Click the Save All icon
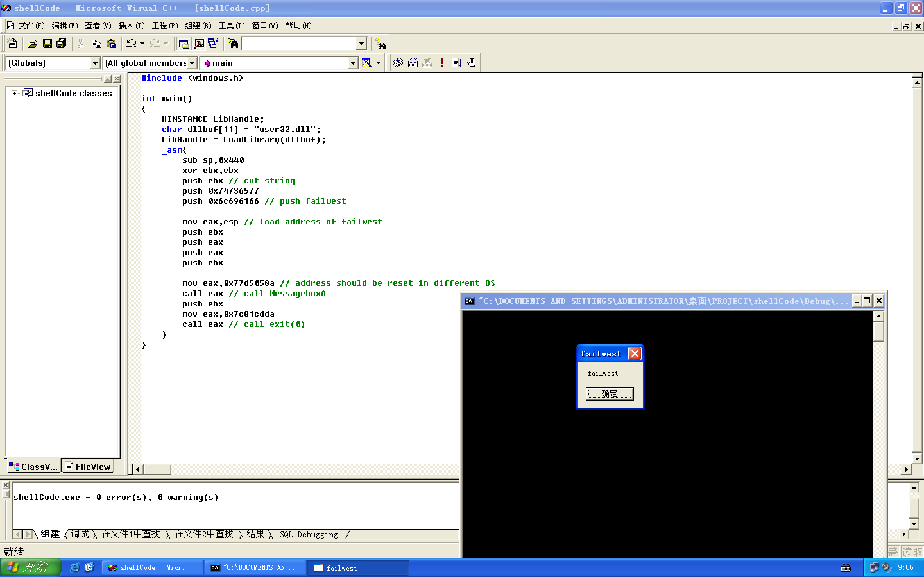The width and height of the screenshot is (924, 577). pos(62,44)
